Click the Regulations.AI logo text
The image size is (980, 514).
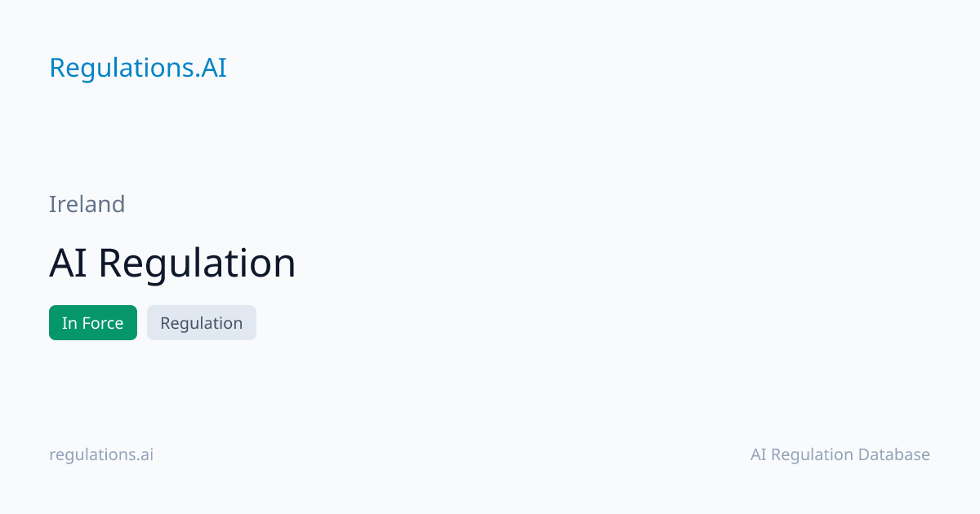click(138, 68)
